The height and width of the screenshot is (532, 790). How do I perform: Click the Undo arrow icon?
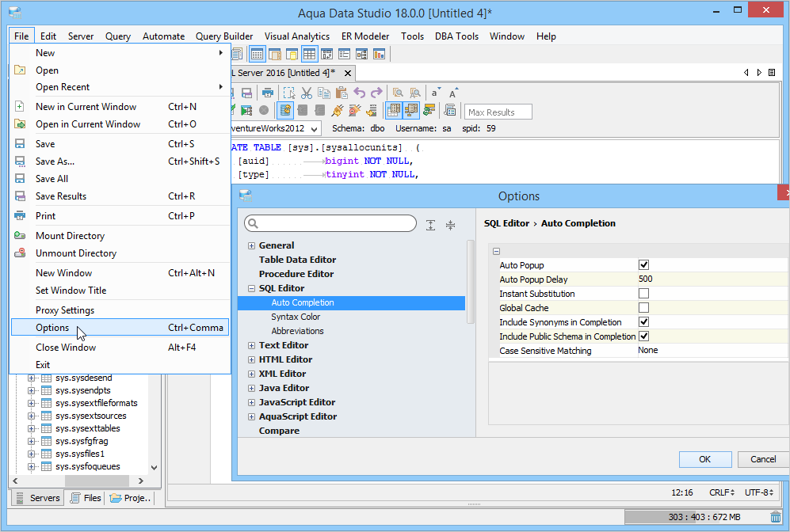coord(360,93)
